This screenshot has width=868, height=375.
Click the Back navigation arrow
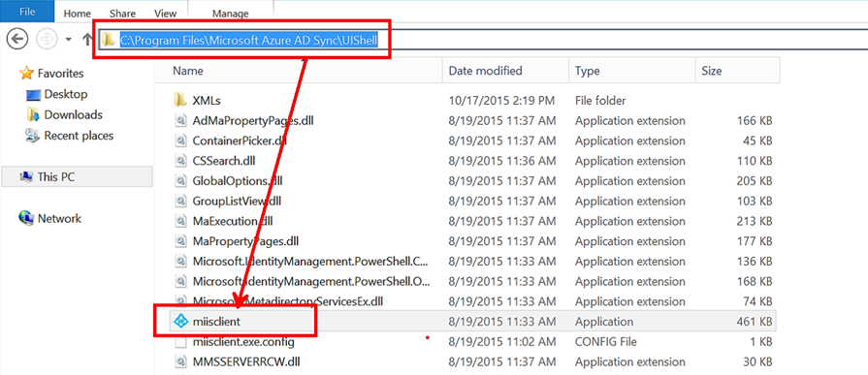17,39
